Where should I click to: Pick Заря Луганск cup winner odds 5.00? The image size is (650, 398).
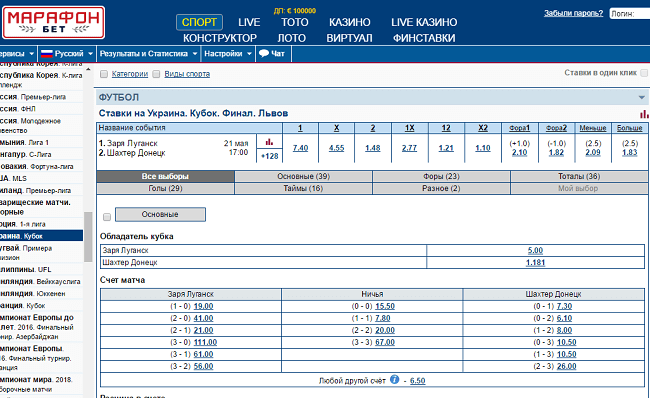click(x=535, y=250)
